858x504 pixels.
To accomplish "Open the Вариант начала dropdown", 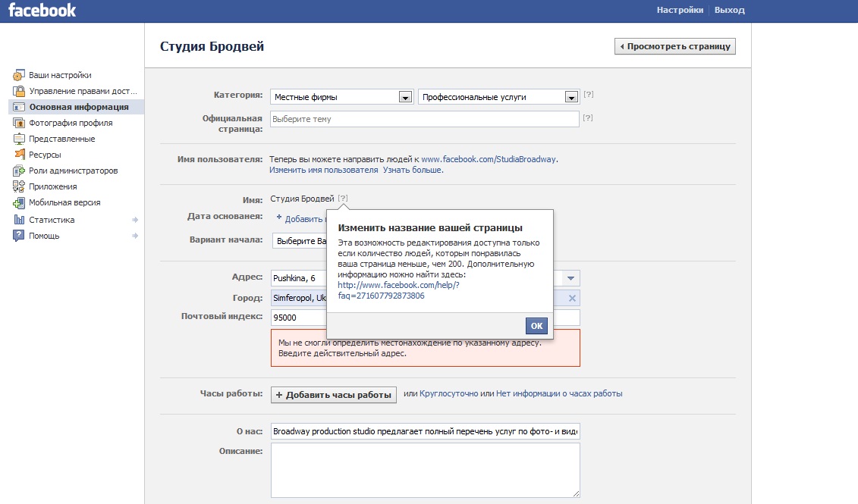I will click(x=300, y=240).
